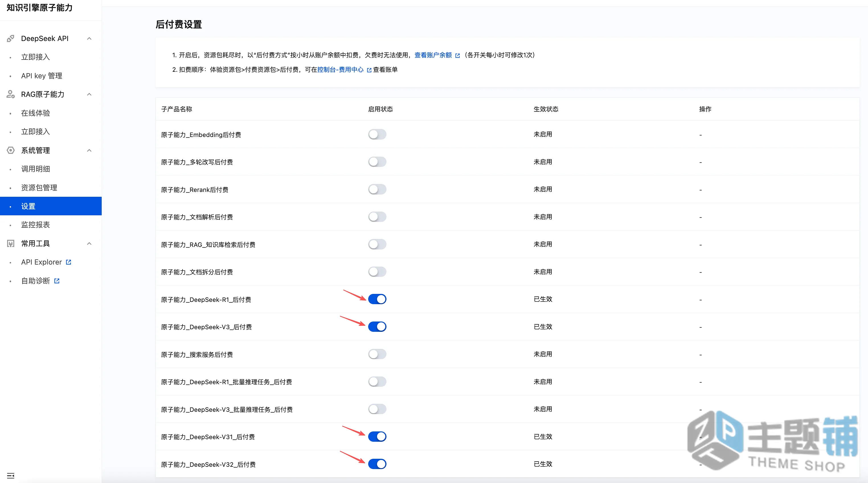Click 已生效 status in DeepSeek-V3_后付费 row
This screenshot has width=868, height=483.
543,327
